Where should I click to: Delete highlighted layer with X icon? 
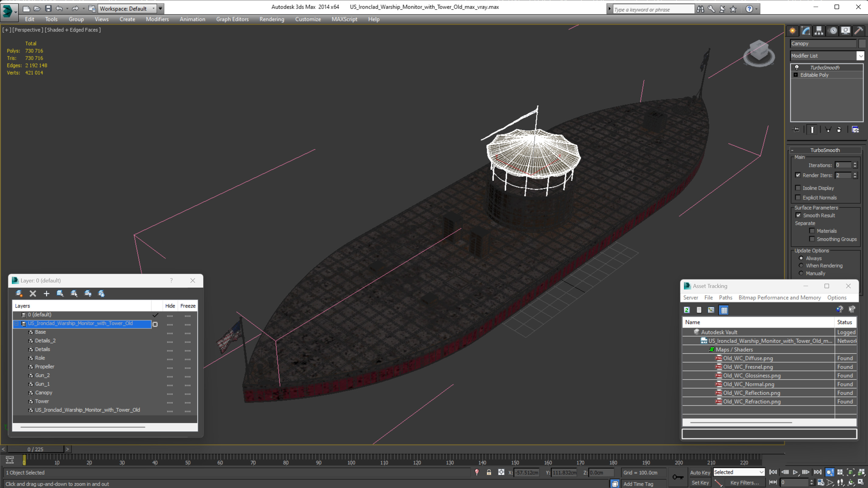[x=33, y=293]
